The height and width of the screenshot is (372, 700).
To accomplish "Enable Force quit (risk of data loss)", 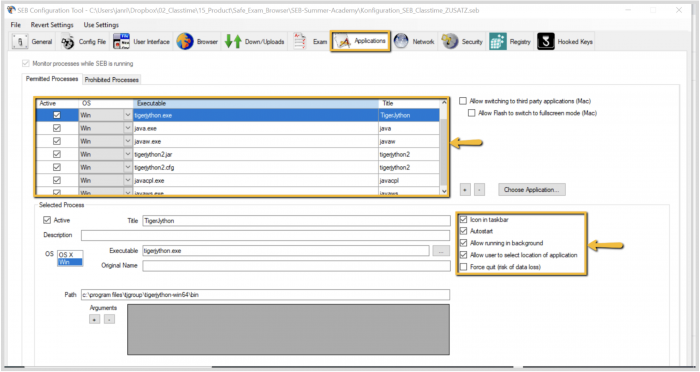I will point(463,267).
